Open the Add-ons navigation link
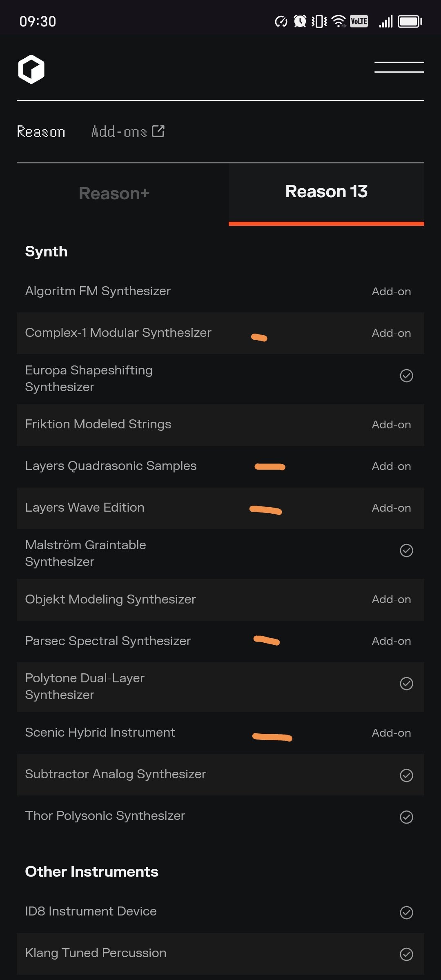 pos(119,132)
